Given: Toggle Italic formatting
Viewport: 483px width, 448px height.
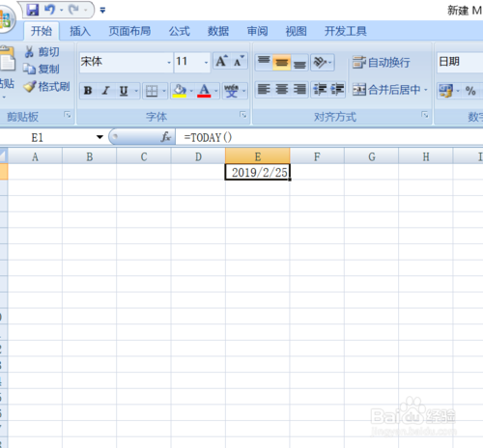Looking at the screenshot, I should coord(105,91).
